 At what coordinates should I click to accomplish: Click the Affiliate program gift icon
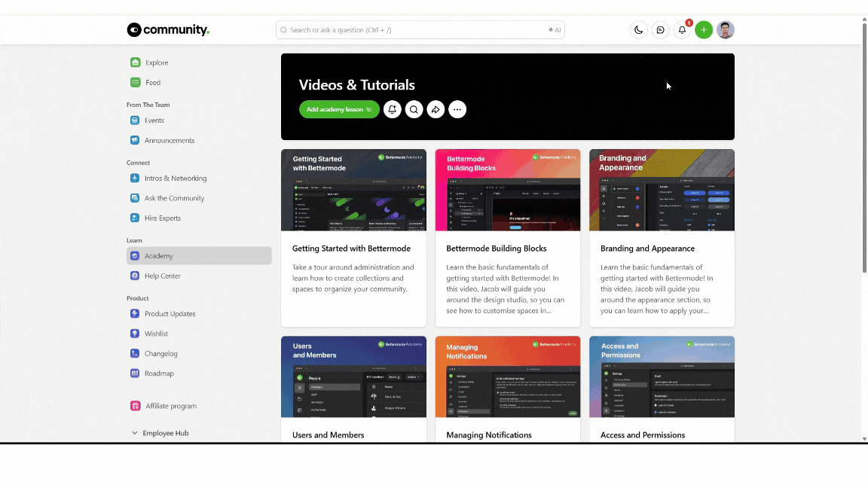point(135,406)
